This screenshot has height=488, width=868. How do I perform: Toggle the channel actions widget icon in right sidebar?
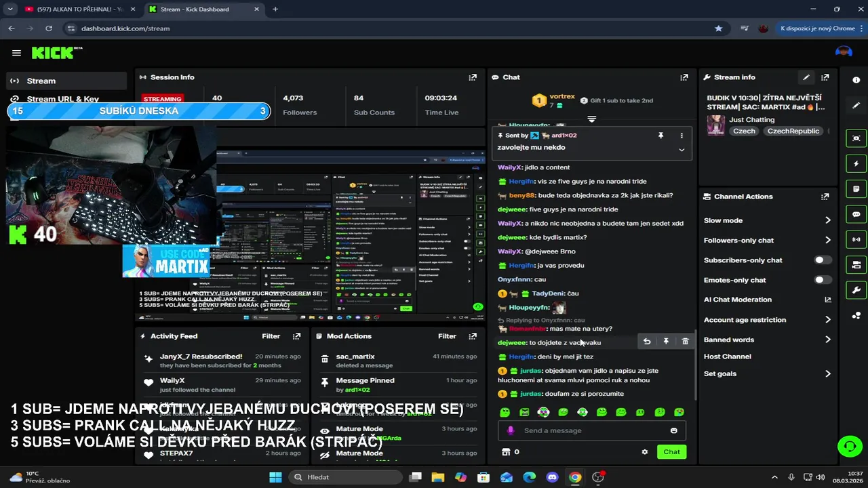click(x=856, y=264)
